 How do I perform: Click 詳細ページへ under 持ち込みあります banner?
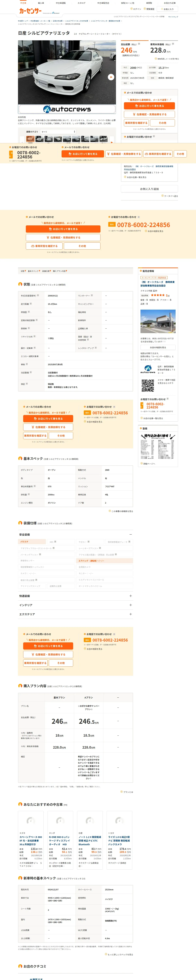148,464
